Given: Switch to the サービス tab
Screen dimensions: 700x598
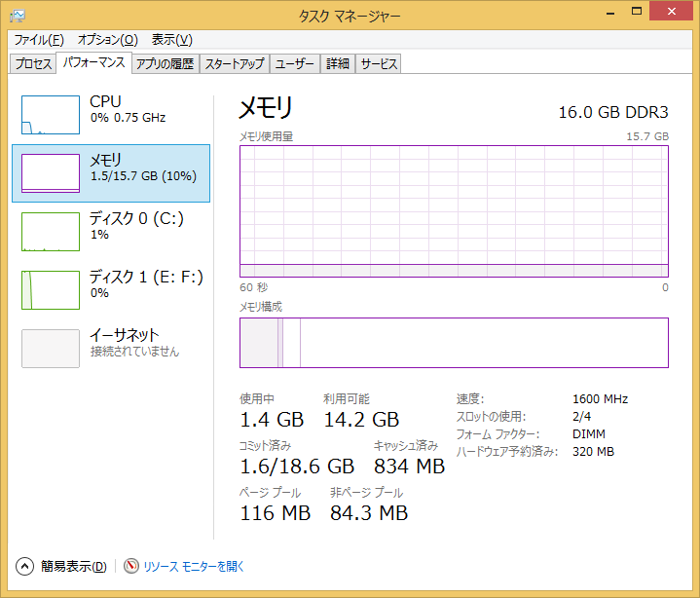Looking at the screenshot, I should [x=379, y=64].
